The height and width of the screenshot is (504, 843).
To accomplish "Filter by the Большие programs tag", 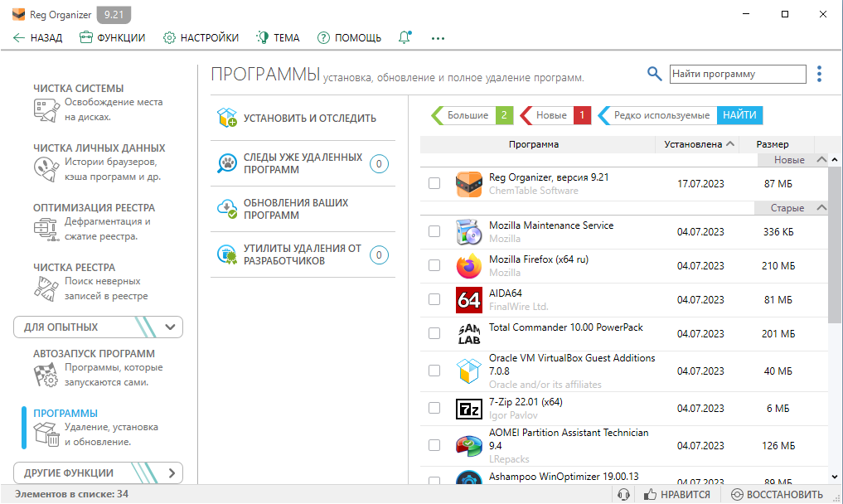I will pos(472,115).
